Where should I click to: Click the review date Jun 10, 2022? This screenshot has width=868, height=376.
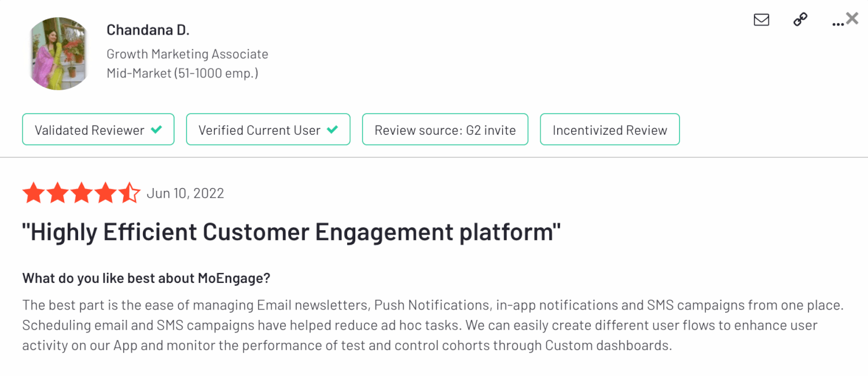185,193
